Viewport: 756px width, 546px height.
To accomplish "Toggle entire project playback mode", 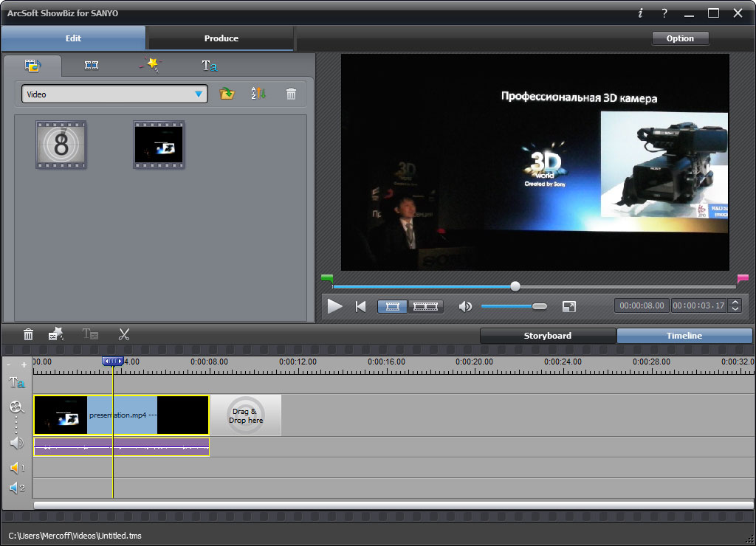I will click(426, 306).
